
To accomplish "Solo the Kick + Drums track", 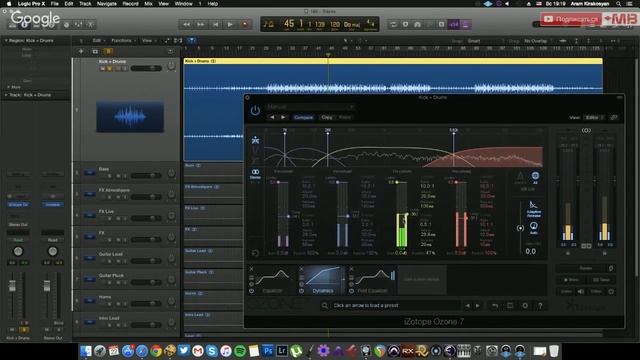I will click(x=109, y=69).
